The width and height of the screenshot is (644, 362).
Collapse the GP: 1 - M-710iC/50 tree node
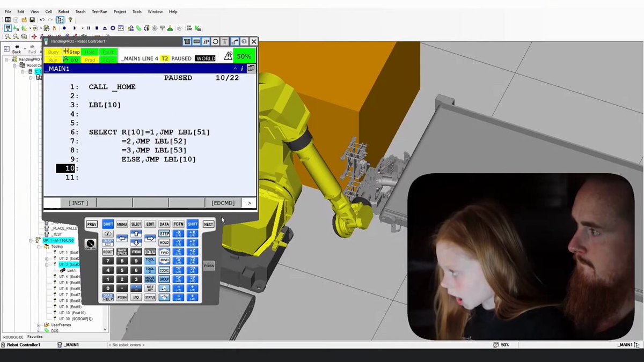pos(31,241)
